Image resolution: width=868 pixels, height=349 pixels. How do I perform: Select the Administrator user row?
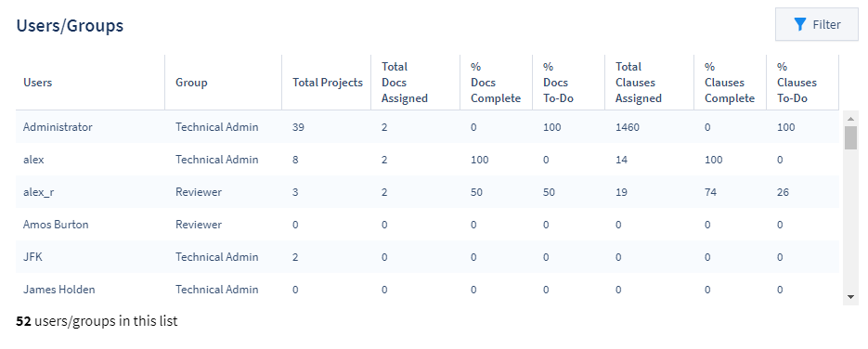tap(427, 127)
